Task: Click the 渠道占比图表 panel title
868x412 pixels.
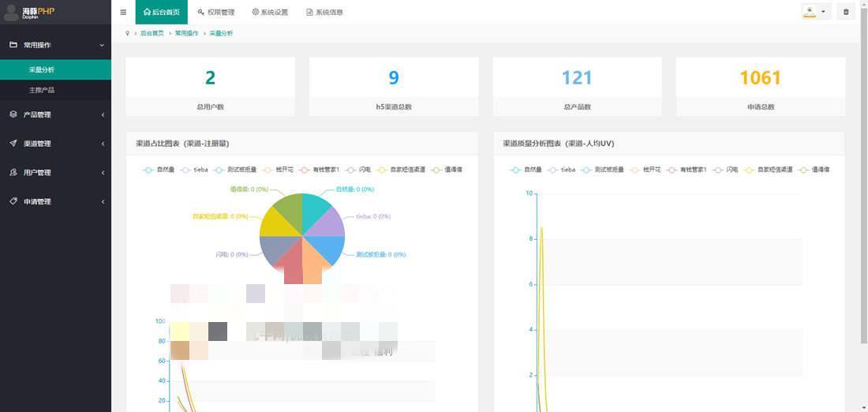Action: click(x=183, y=144)
